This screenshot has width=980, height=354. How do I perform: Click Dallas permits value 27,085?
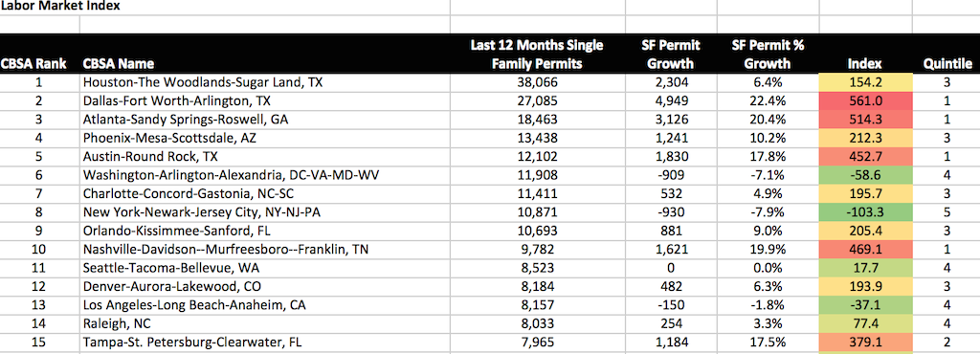[x=538, y=100]
